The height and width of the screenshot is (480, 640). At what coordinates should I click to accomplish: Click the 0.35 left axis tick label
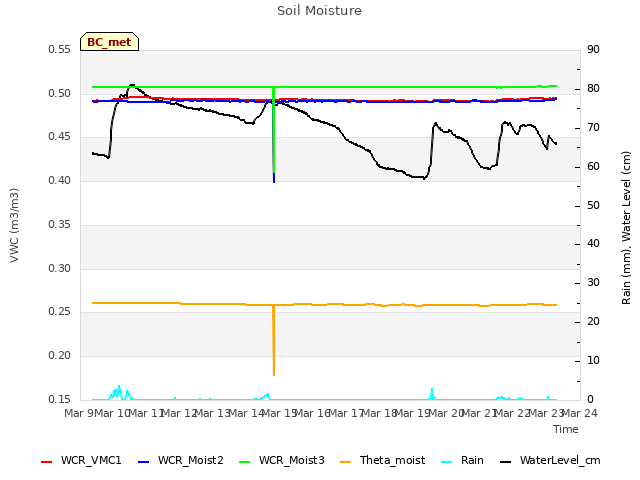(59, 224)
